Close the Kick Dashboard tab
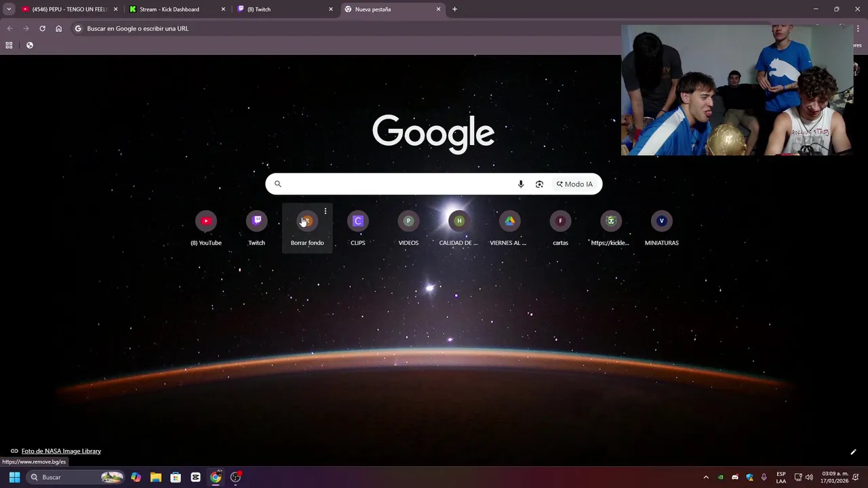Screen dimensions: 868x488 pos(223,9)
